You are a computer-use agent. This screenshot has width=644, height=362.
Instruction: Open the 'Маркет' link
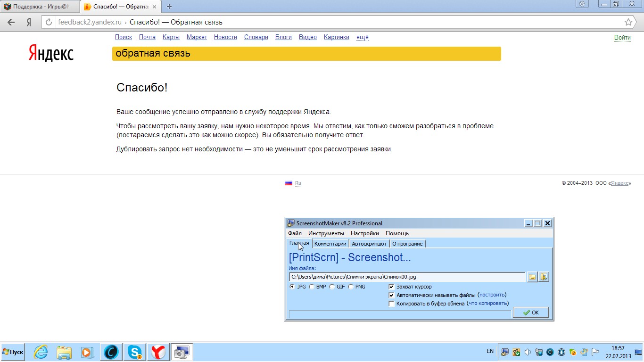point(197,37)
